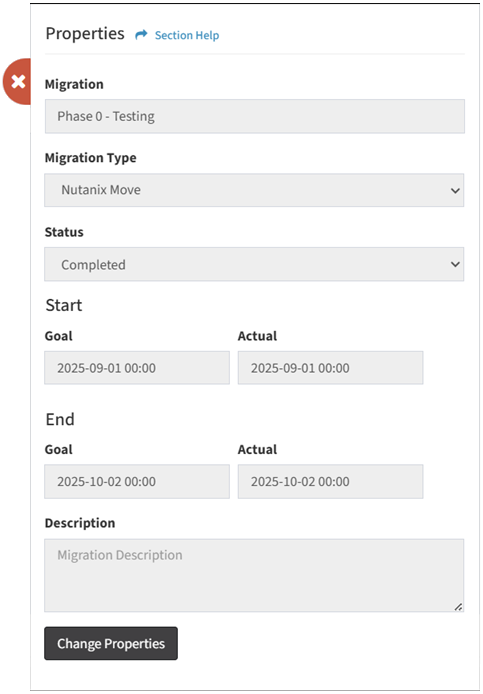Click the Description label

coord(80,523)
